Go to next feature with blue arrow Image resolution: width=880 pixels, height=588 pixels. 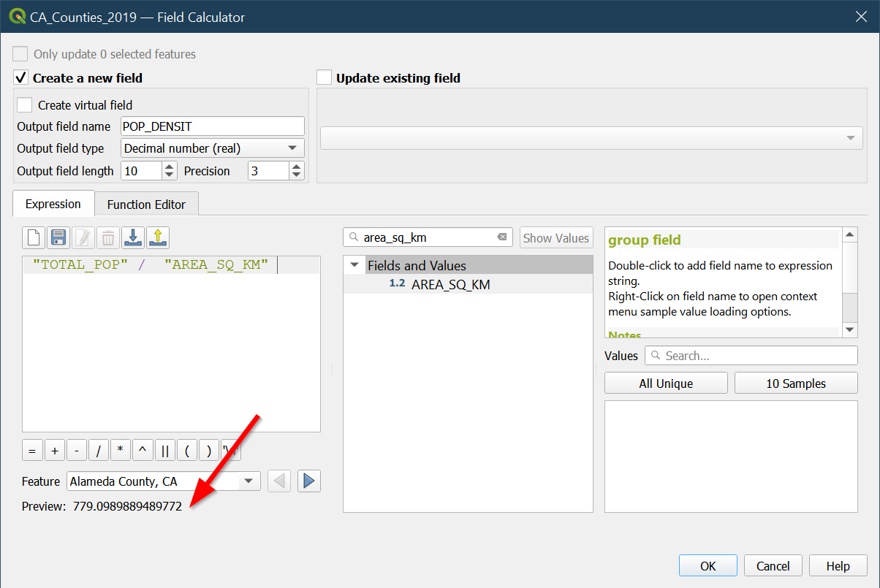coord(308,481)
